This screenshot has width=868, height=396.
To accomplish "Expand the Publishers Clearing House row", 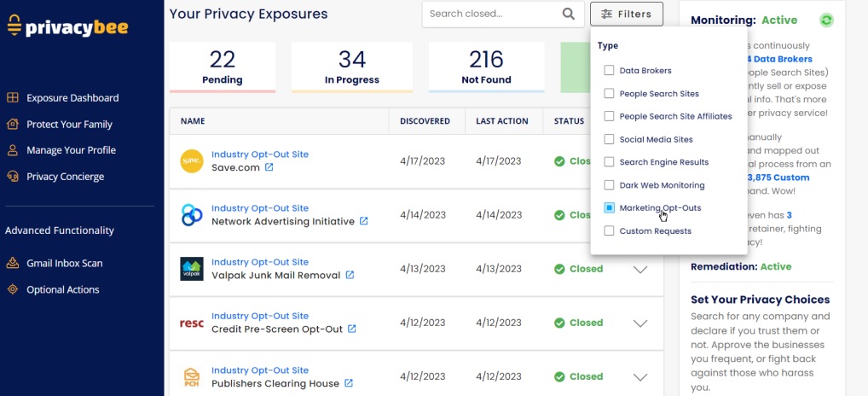I will [640, 377].
